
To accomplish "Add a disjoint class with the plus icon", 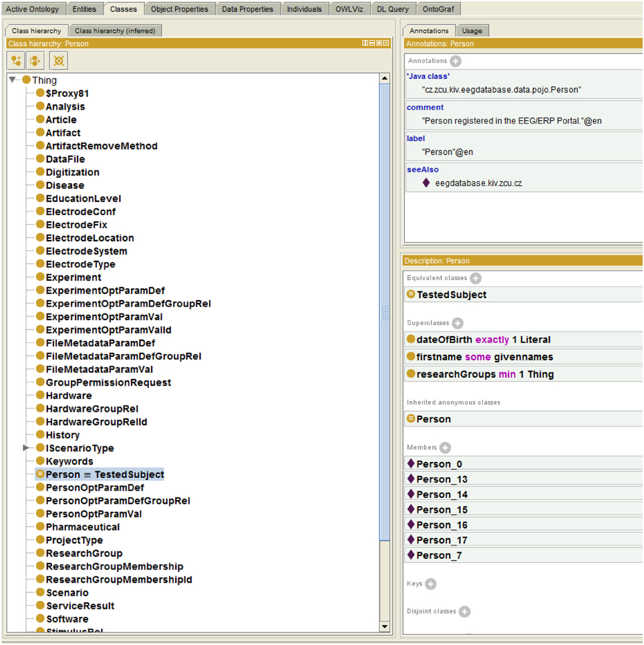I will pyautogui.click(x=464, y=612).
